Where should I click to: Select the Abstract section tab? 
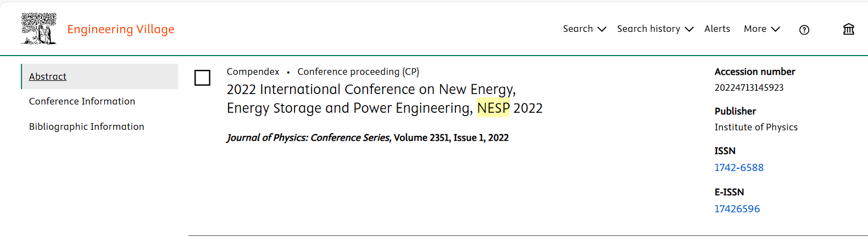(48, 76)
